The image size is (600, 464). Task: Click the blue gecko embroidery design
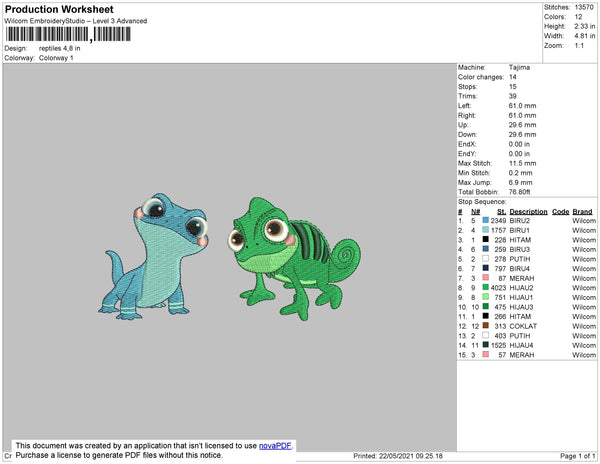[153, 257]
